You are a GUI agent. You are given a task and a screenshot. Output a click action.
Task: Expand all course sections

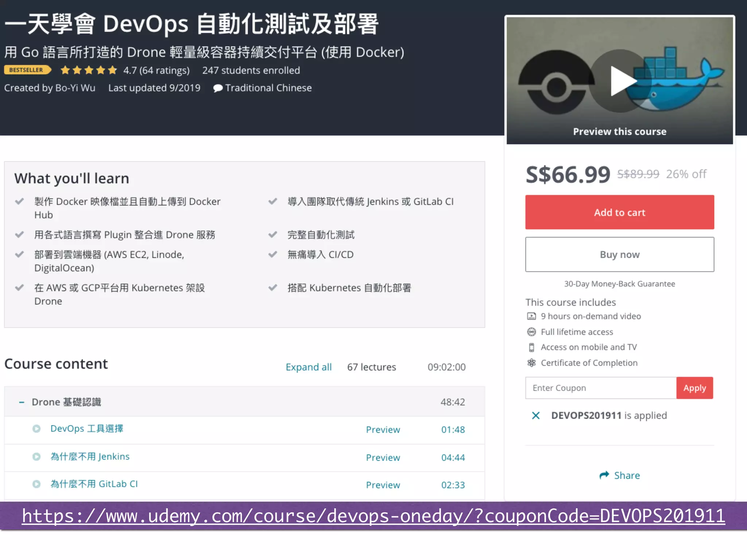[309, 367]
